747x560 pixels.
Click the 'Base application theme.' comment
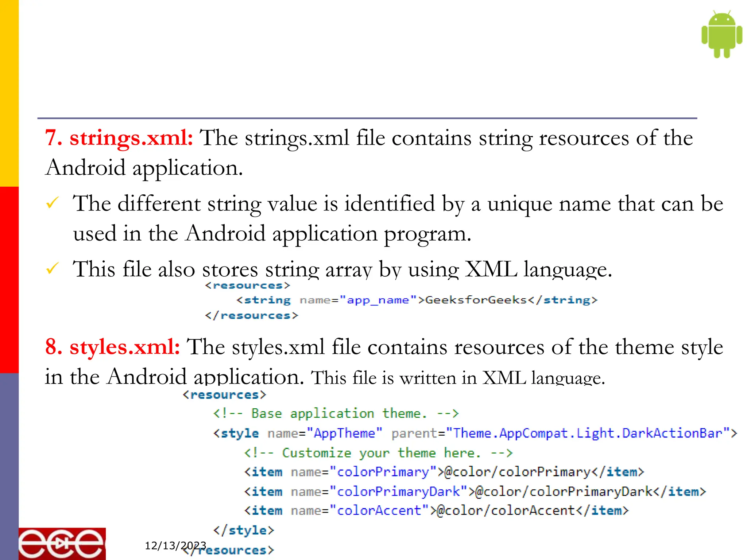point(336,414)
